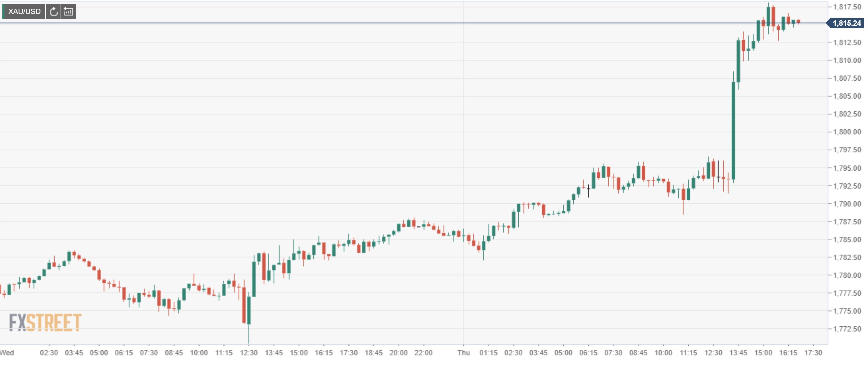Click the 13:45 Thursday time axis label
This screenshot has width=868, height=366.
[738, 353]
